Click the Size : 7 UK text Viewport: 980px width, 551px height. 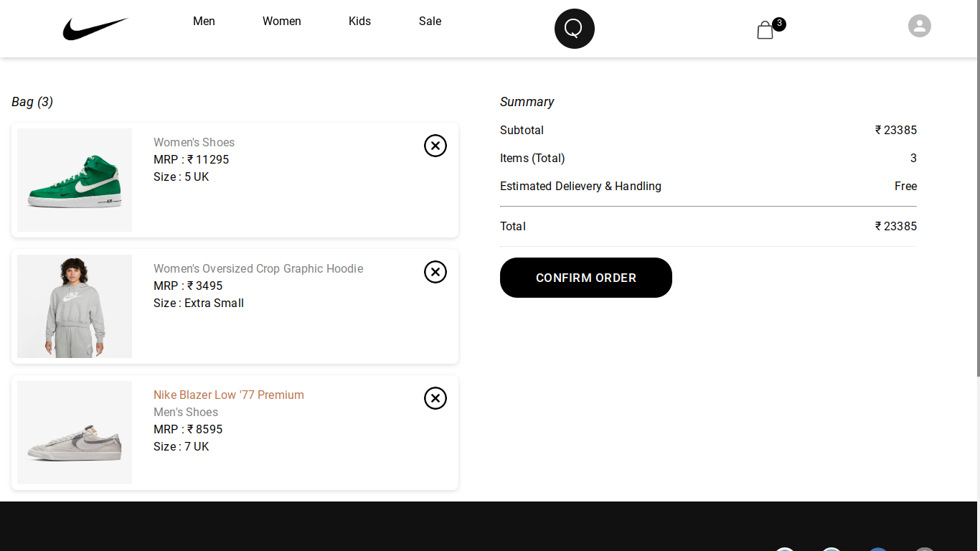[x=182, y=447]
